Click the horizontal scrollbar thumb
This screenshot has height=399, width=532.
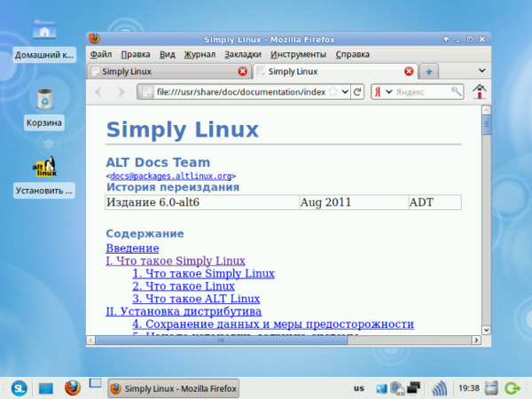221,340
